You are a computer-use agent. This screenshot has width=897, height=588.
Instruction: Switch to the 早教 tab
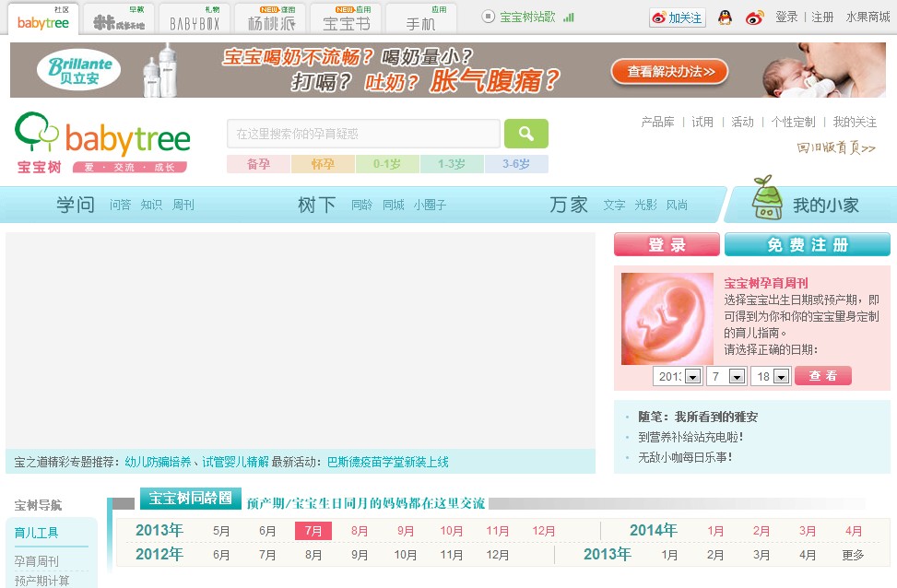click(x=118, y=18)
